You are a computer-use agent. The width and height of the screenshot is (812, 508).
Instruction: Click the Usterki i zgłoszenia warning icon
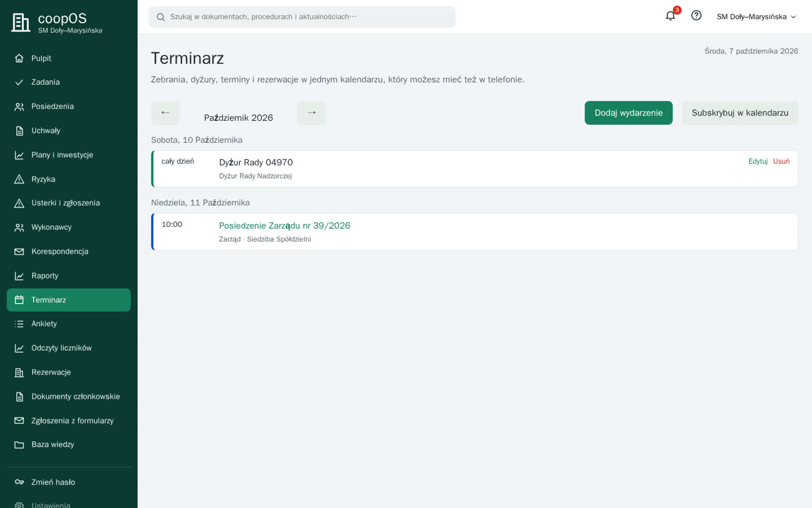point(19,203)
